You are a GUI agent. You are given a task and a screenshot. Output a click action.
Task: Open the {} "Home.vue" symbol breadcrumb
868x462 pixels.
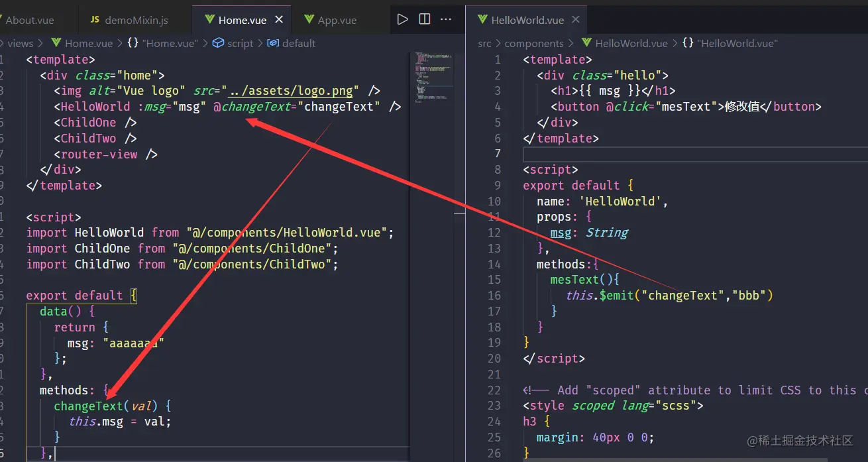point(162,43)
